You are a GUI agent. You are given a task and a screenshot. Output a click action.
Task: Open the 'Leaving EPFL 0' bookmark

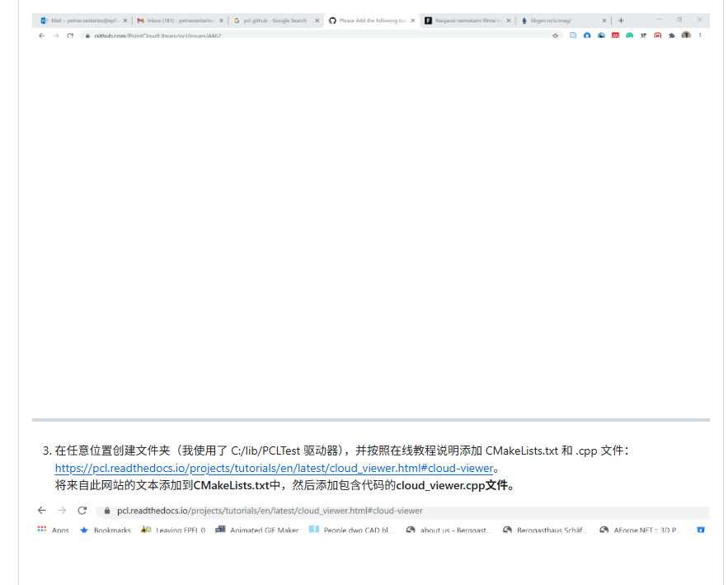173,530
